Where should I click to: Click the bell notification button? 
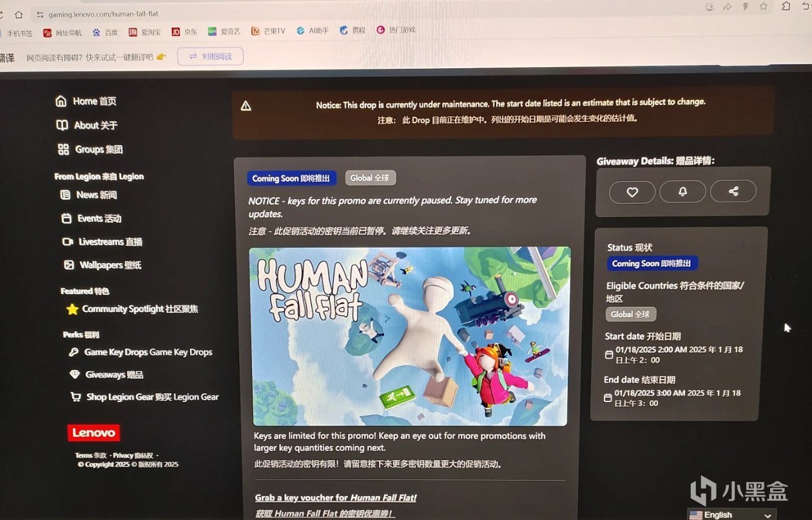[x=682, y=191]
